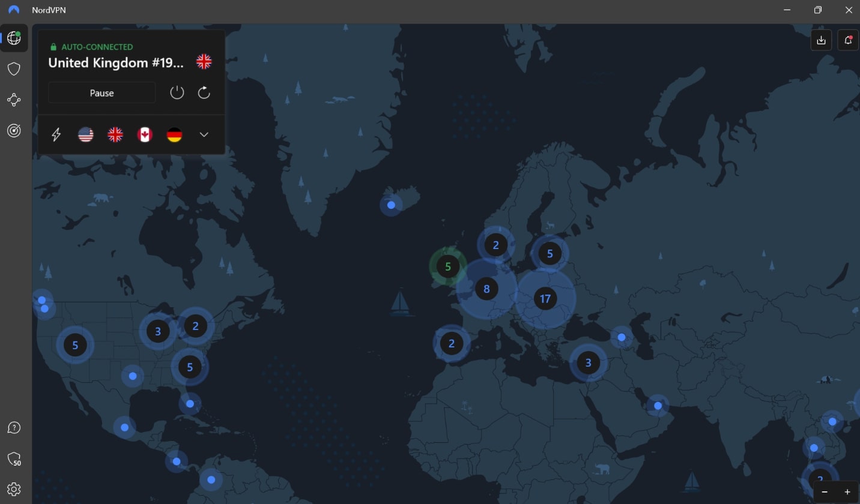The height and width of the screenshot is (504, 860).
Task: Disconnect using the power icon
Action: tap(177, 92)
